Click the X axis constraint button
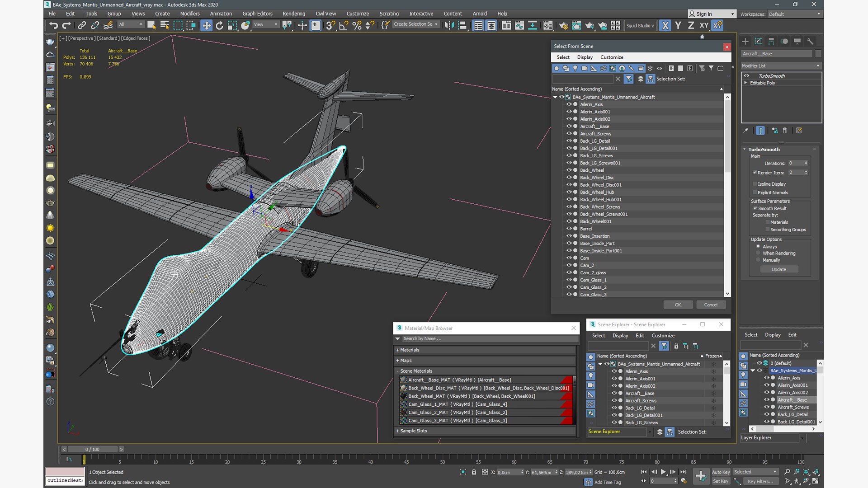The image size is (868, 488). [x=665, y=26]
